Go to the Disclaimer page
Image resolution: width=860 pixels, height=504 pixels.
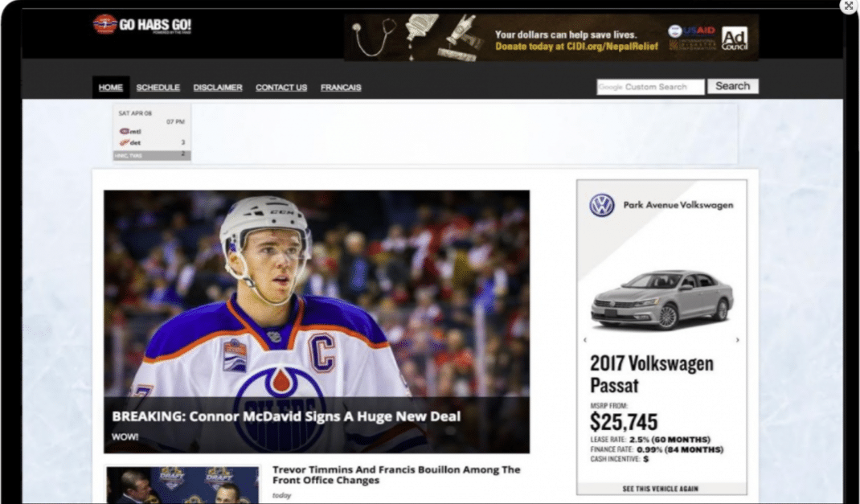[x=218, y=88]
